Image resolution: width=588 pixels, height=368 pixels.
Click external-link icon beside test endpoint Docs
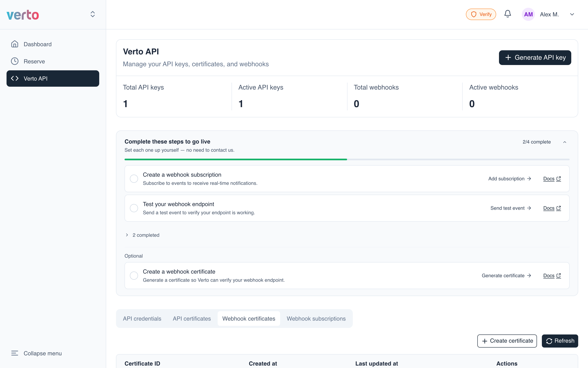pos(559,208)
